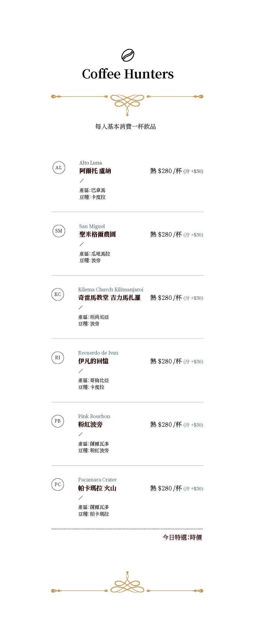Tap the RI circle badge
This screenshot has width=255, height=644.
(58, 357)
